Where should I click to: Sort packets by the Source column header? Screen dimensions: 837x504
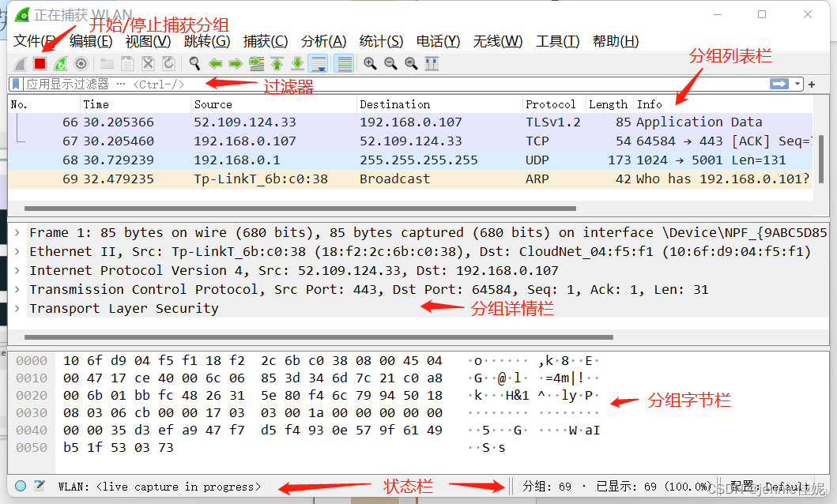(x=273, y=104)
